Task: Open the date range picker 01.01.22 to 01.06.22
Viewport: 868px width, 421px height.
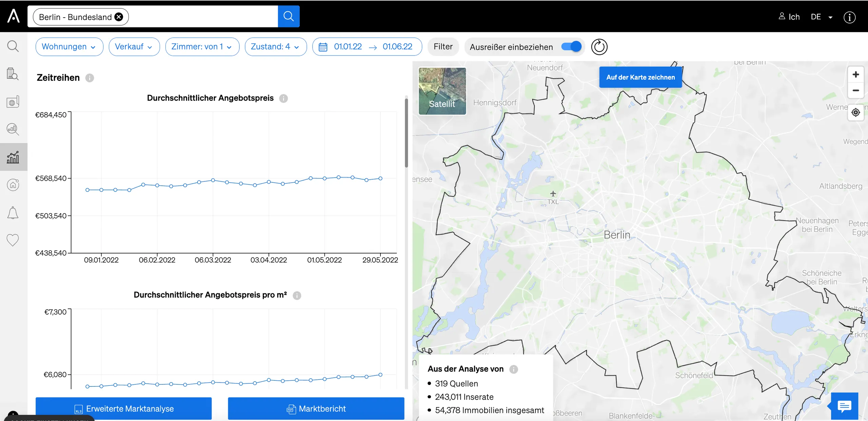Action: (367, 47)
